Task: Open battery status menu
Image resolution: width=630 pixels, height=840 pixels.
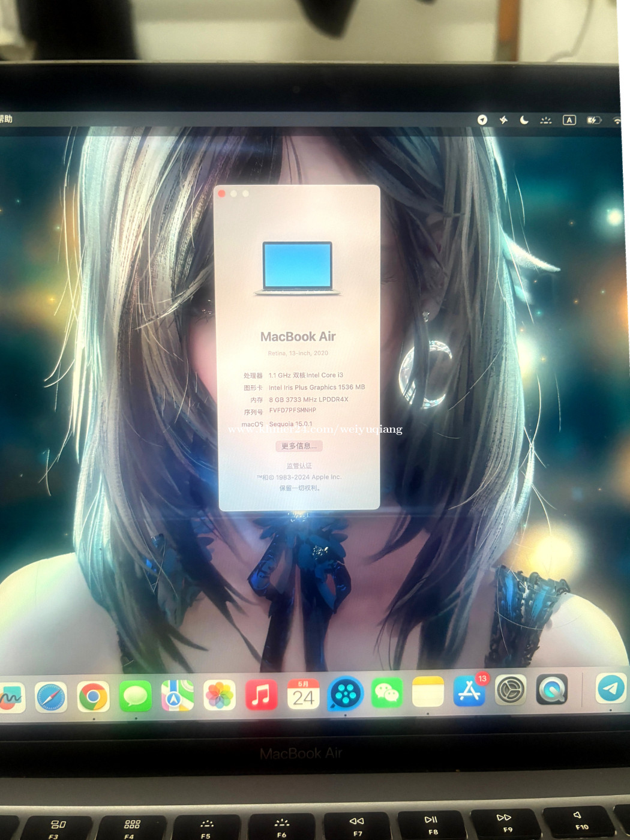Action: tap(593, 120)
